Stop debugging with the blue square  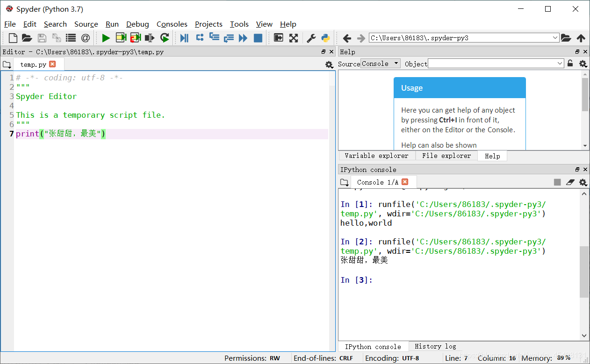coord(258,38)
